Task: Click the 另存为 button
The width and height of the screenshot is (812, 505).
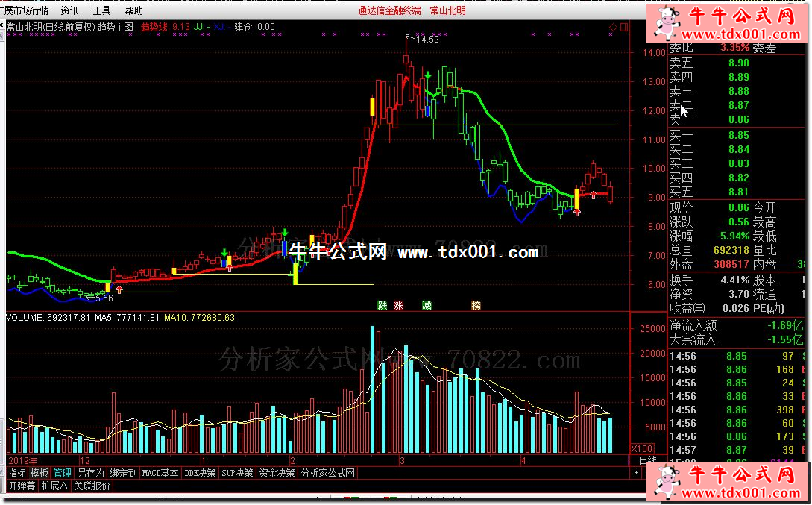Action: point(91,473)
